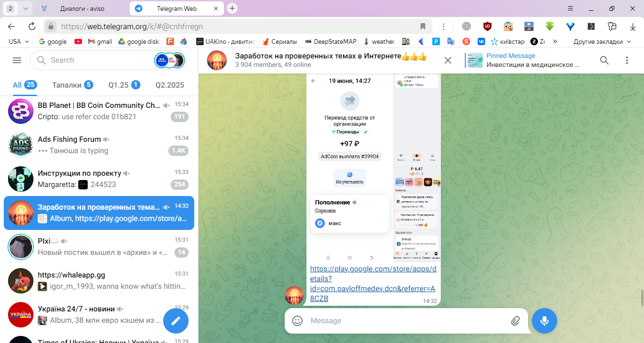644x343 pixels.
Task: Open the emoji picker
Action: tap(297, 321)
